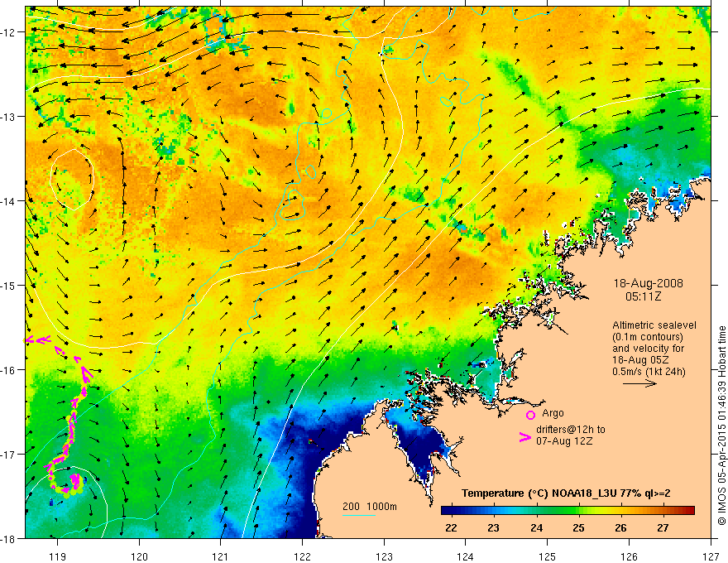The height and width of the screenshot is (563, 728).
Task: Click the colorbar tick label 27
Action: pyautogui.click(x=663, y=528)
